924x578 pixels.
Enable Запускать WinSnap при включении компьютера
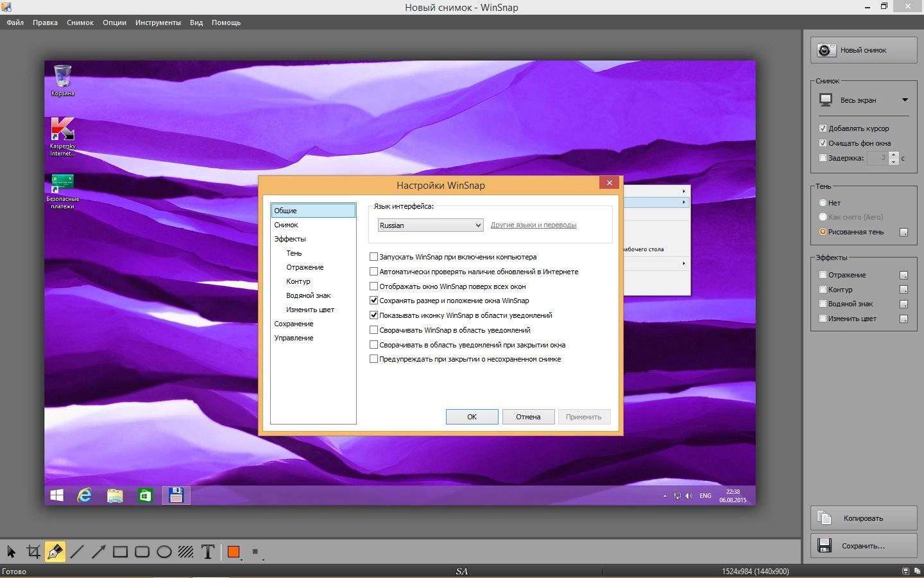tap(373, 256)
